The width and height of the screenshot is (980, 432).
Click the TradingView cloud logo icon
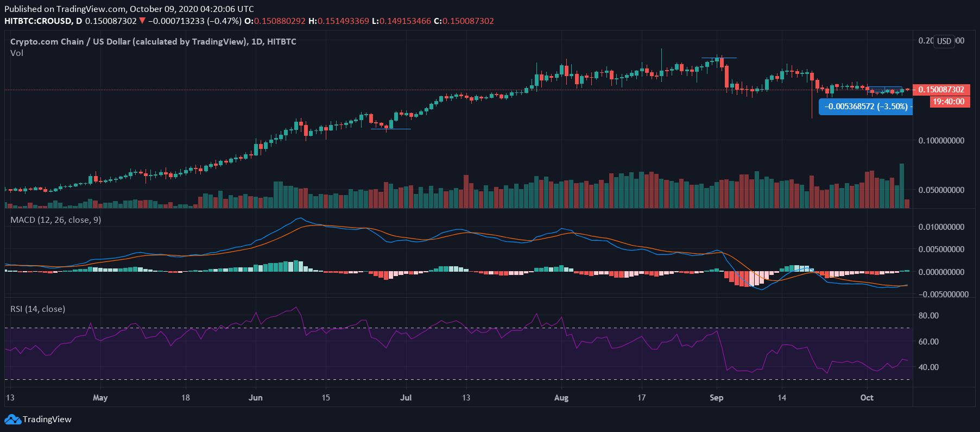point(12,420)
